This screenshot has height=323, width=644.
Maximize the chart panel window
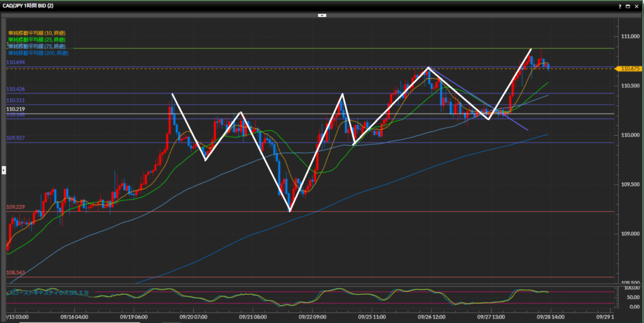(629, 6)
